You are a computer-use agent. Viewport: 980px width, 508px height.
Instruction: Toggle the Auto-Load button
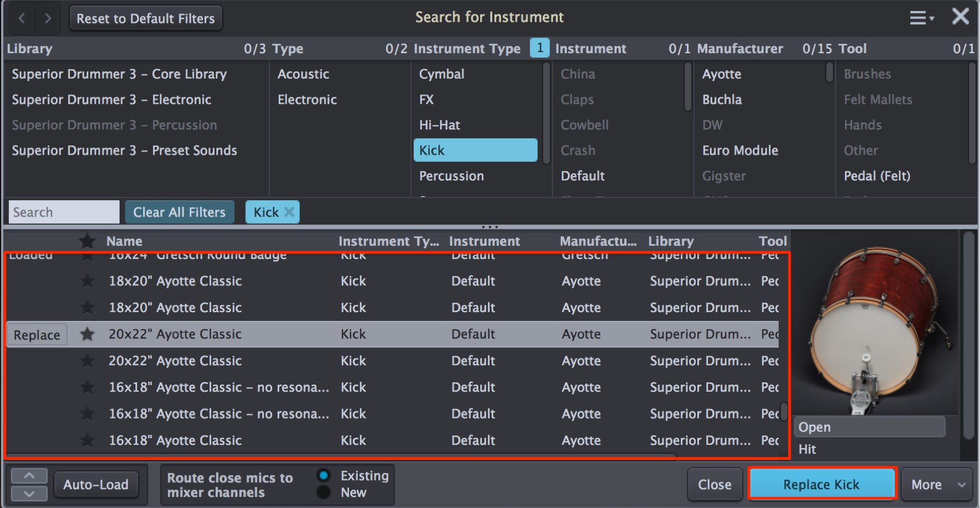(96, 484)
